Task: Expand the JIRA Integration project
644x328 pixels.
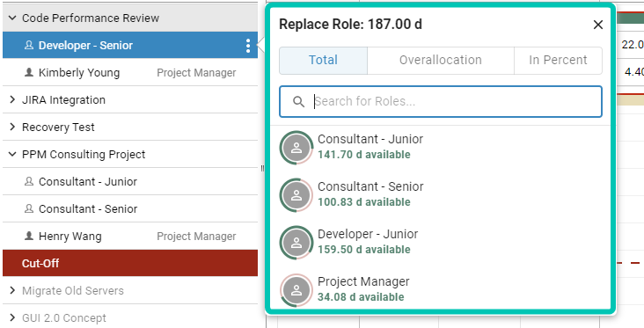Action: [12, 99]
